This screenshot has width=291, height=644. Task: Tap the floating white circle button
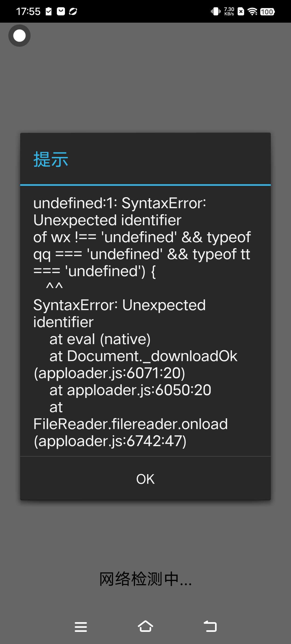tap(19, 36)
